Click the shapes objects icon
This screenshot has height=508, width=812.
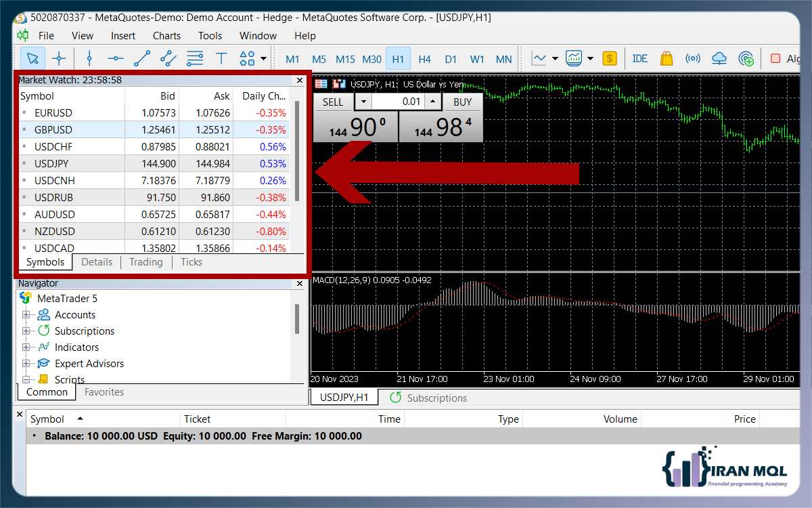pos(247,59)
